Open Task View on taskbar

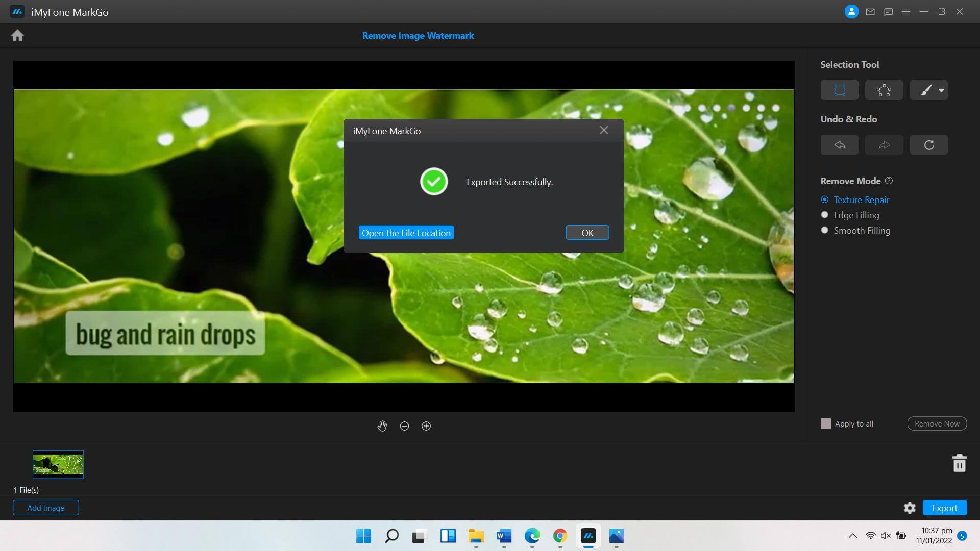(x=420, y=536)
